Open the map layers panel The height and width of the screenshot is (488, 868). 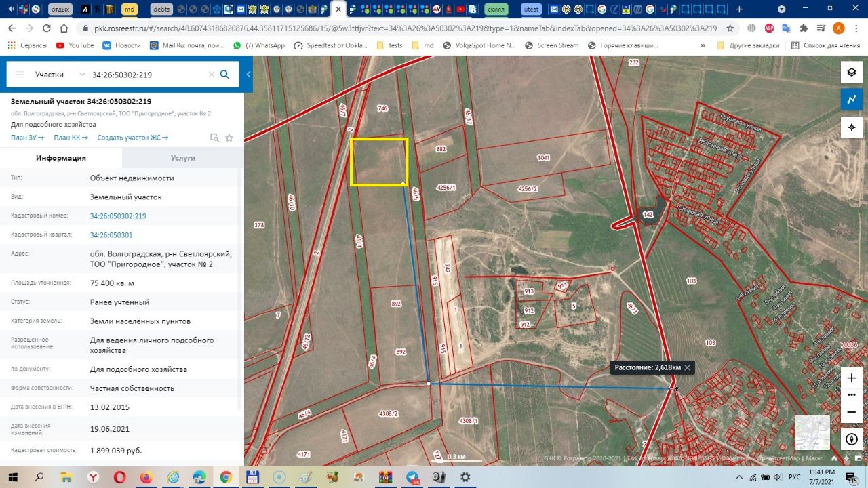click(x=852, y=72)
